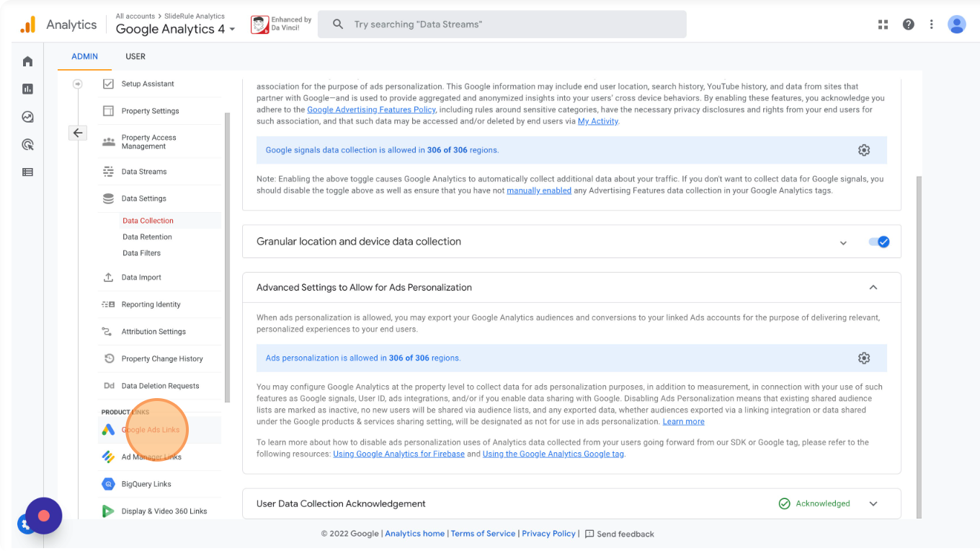This screenshot has height=551, width=980.
Task: Switch to the USER tab
Action: pos(135,56)
